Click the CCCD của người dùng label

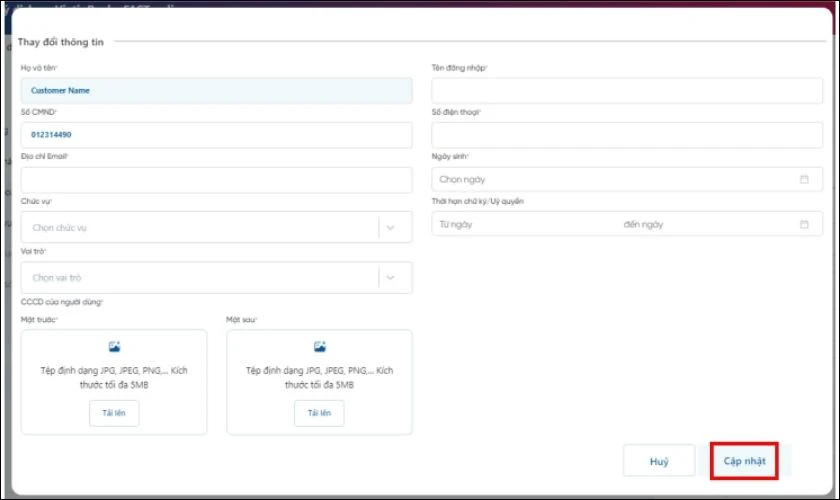[62, 302]
